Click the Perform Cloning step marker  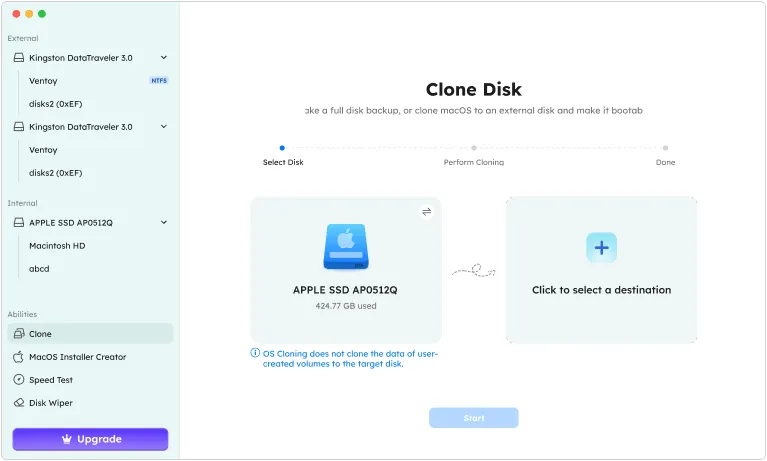click(x=474, y=148)
